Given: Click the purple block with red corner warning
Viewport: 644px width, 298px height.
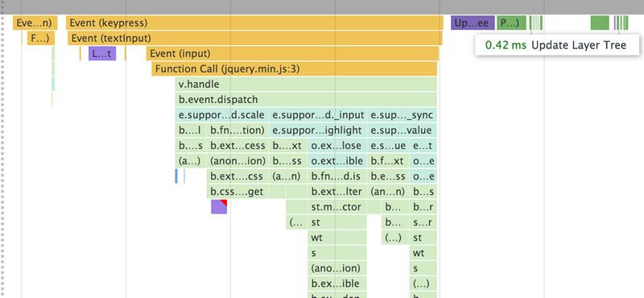Looking at the screenshot, I should 219,207.
